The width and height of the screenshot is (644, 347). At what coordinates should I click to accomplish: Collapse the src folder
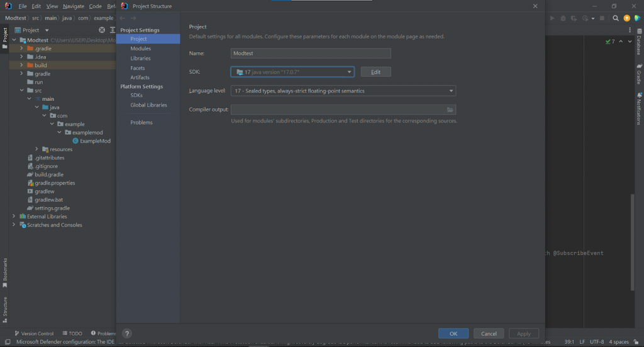pos(21,91)
